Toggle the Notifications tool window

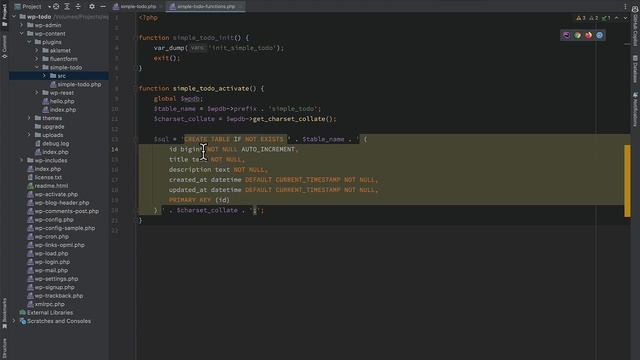[635, 109]
